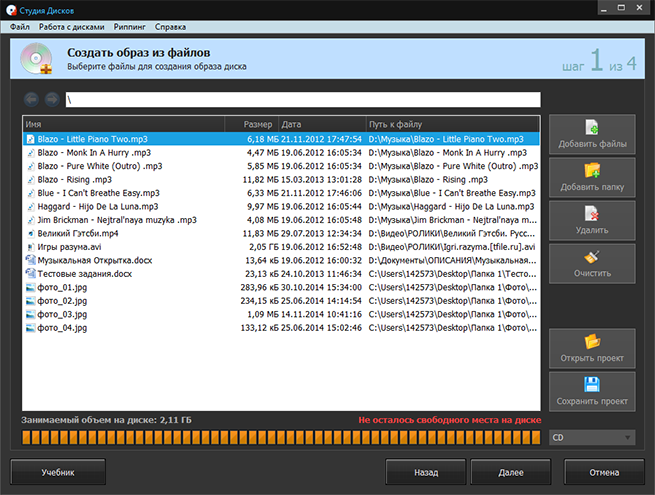Image resolution: width=655 pixels, height=495 pixels.
Task: Open the Файл menu
Action: tap(20, 25)
